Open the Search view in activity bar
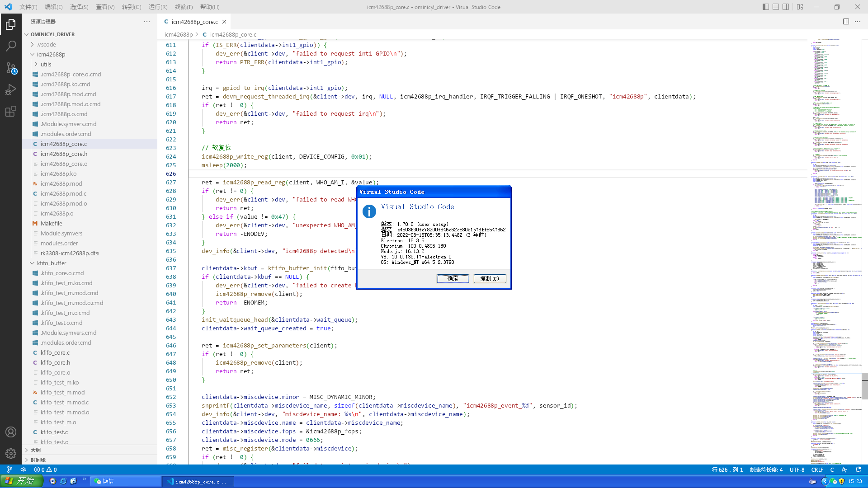The height and width of the screenshot is (488, 868). (11, 46)
